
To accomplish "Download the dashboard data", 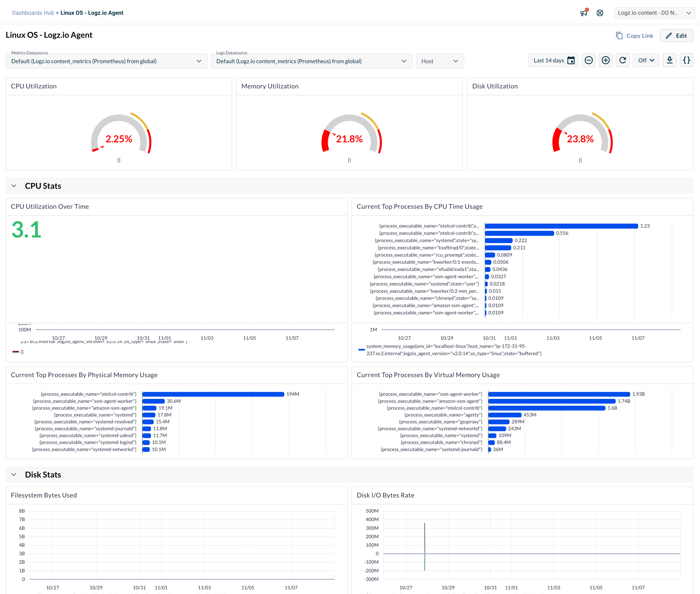I will pos(669,60).
